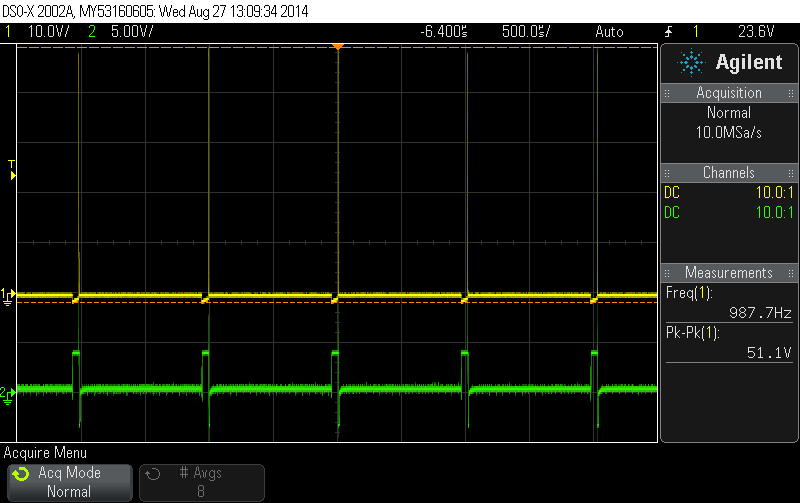Click the timebase 500.0 per division readout
Screen dimensions: 800x503
click(526, 32)
